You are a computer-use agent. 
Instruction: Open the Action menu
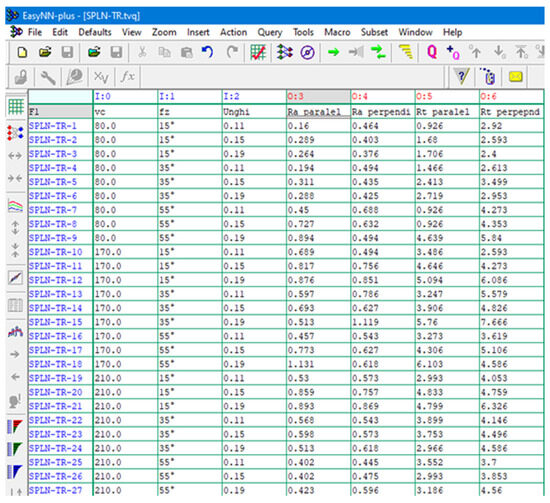pos(233,32)
